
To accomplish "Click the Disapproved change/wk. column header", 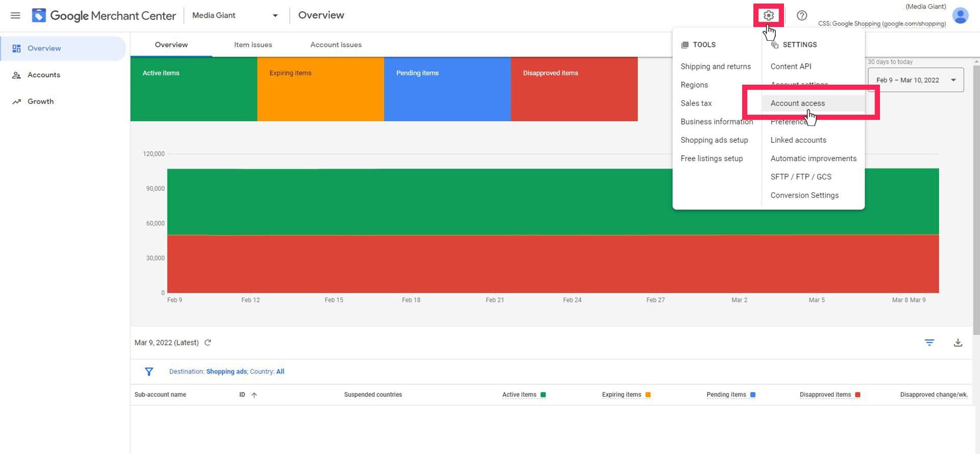I will point(934,395).
